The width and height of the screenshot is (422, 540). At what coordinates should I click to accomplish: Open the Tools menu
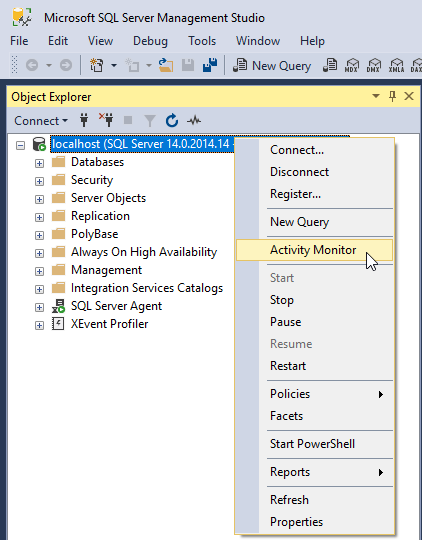click(x=202, y=41)
